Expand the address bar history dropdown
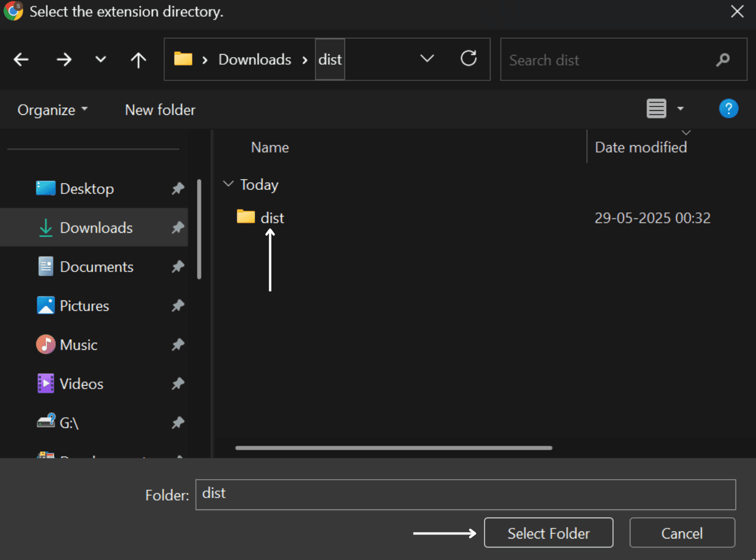Screen dimensions: 756x560 (x=427, y=58)
